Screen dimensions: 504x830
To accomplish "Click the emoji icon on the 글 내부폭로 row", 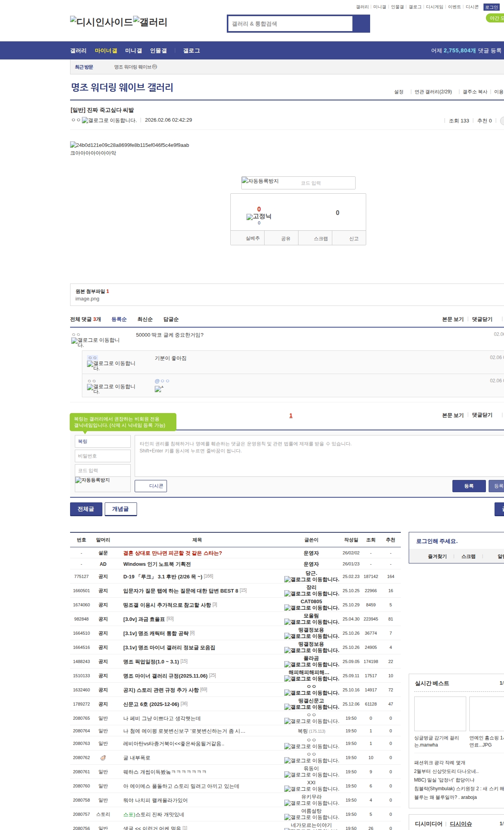I will (x=103, y=758).
